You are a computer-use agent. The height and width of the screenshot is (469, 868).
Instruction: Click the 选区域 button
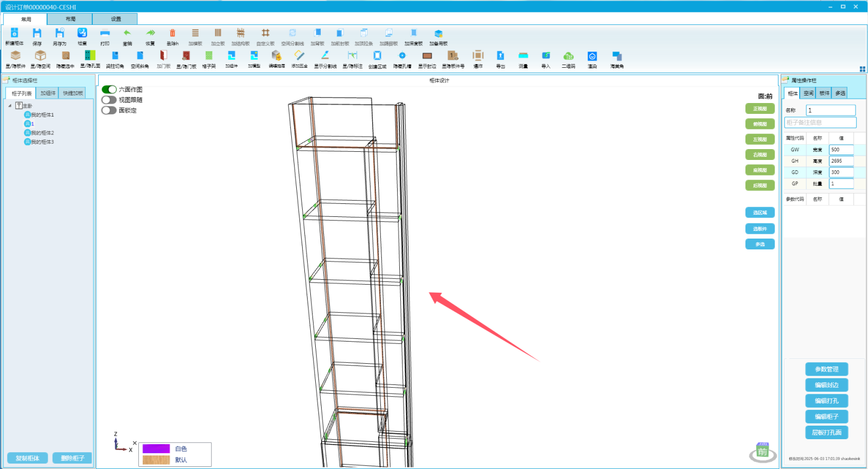pos(759,213)
